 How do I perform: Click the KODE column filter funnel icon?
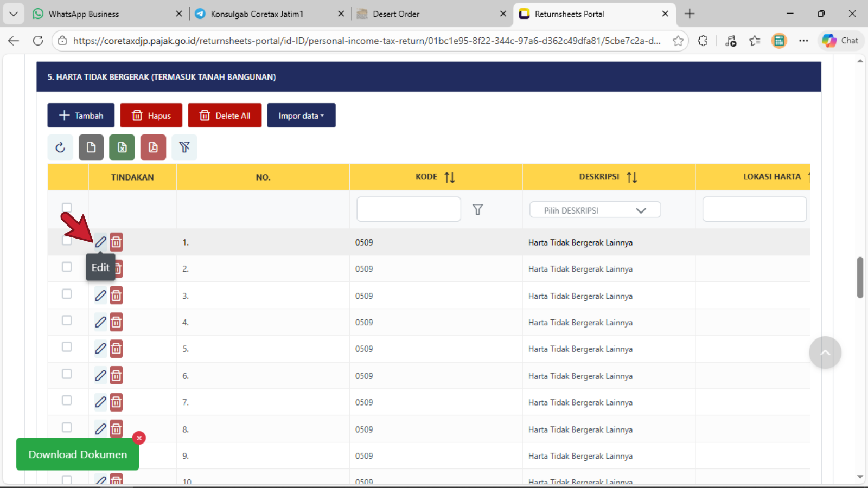pos(477,210)
